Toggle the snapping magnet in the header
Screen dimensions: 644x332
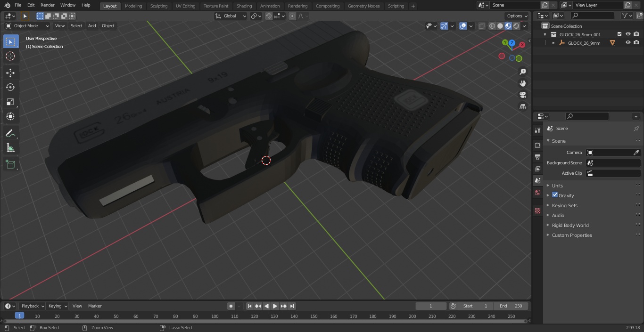[269, 16]
